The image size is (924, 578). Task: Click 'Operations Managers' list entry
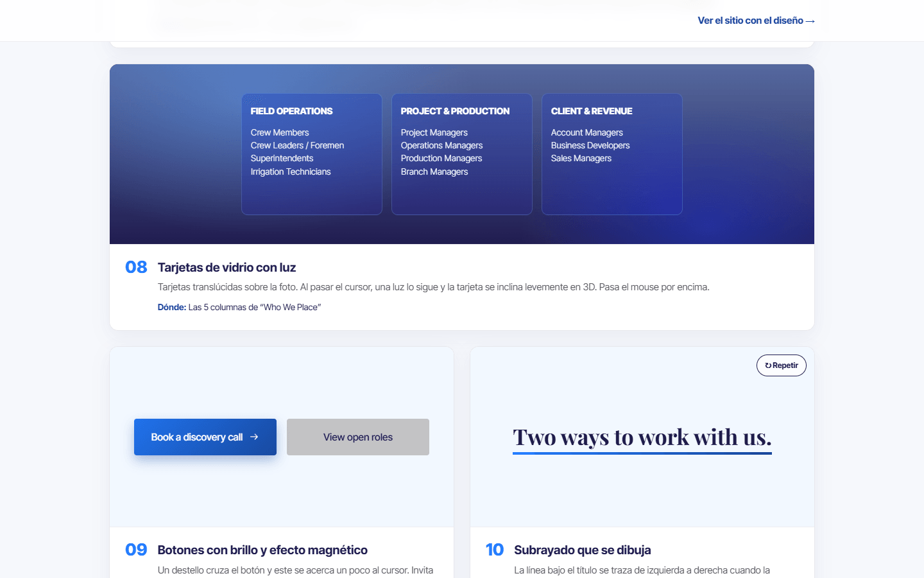pyautogui.click(x=441, y=145)
